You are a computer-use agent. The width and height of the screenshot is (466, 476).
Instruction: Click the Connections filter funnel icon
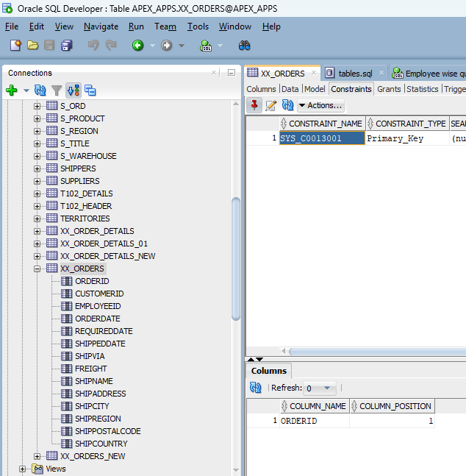57,90
